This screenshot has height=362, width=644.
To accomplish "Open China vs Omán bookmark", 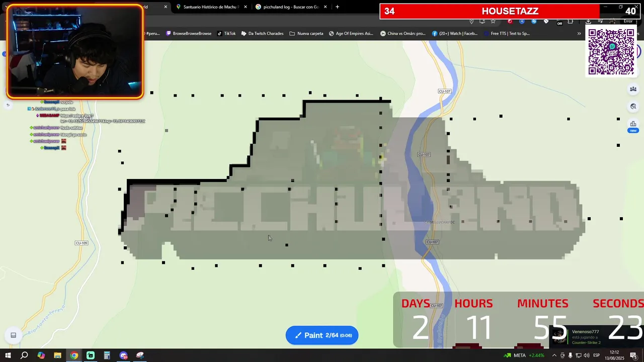I will (x=403, y=34).
